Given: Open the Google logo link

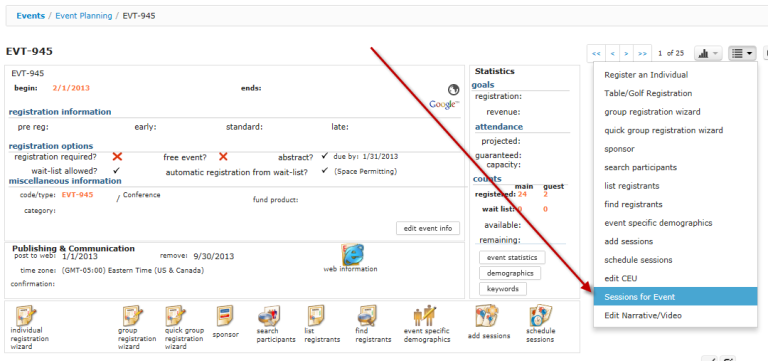Looking at the screenshot, I should [x=444, y=104].
